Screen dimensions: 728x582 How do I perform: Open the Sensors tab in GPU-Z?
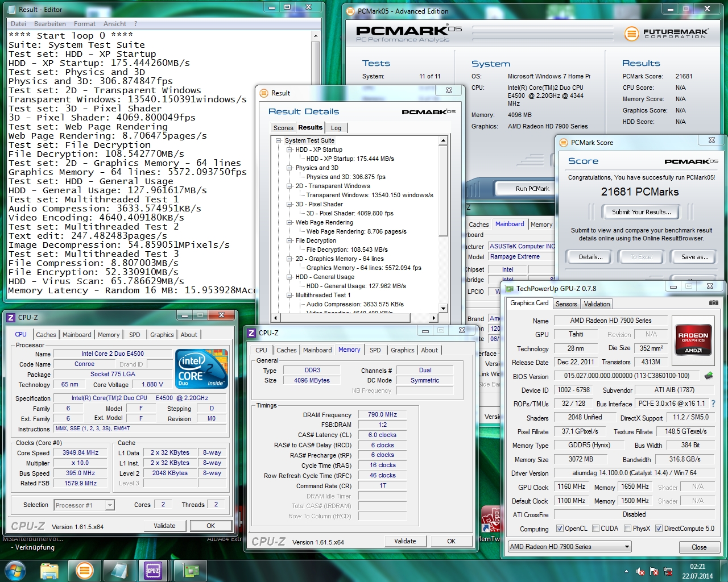point(566,304)
